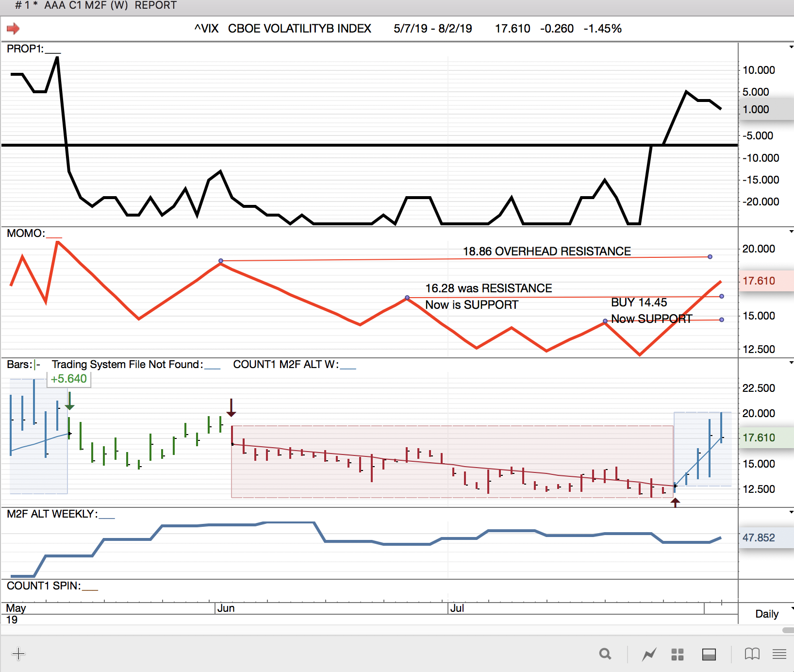Click the red arrow icon beside ^VIX

(x=13, y=29)
